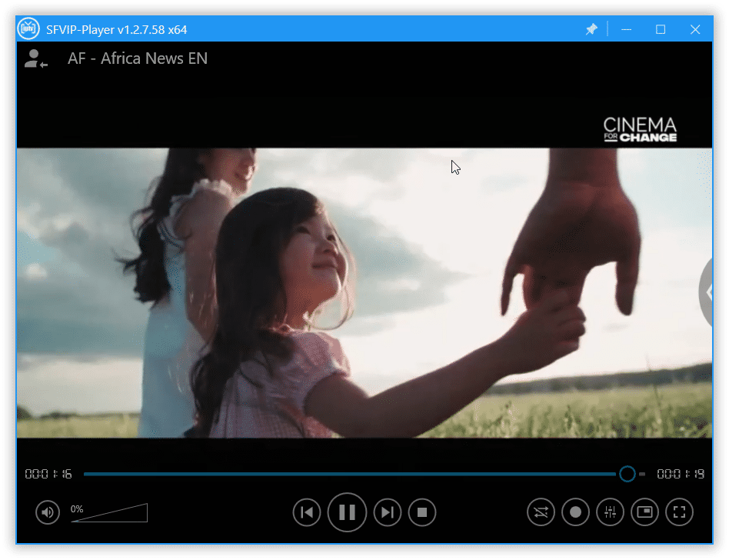Open the equalizer settings icon
The height and width of the screenshot is (560, 729).
[x=610, y=512]
